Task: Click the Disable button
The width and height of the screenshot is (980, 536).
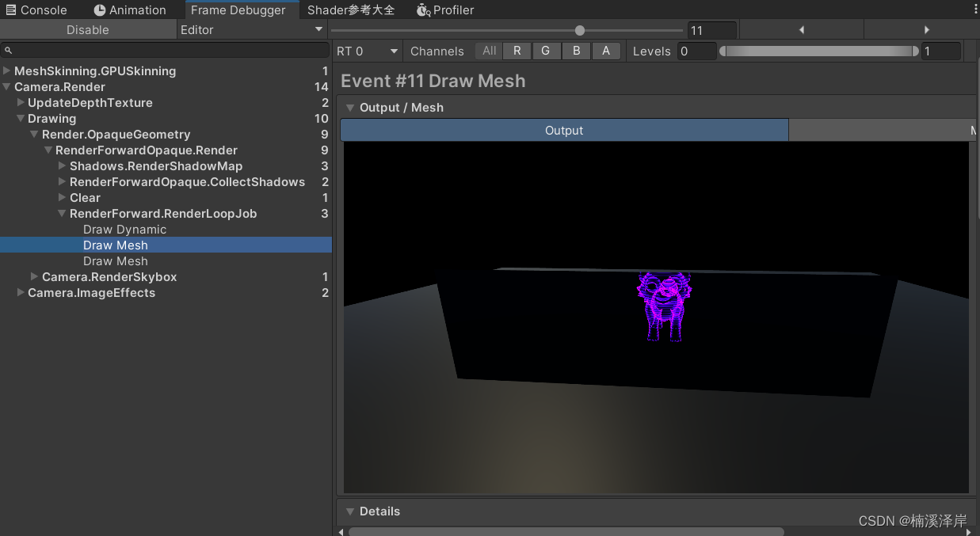Action: 88,29
